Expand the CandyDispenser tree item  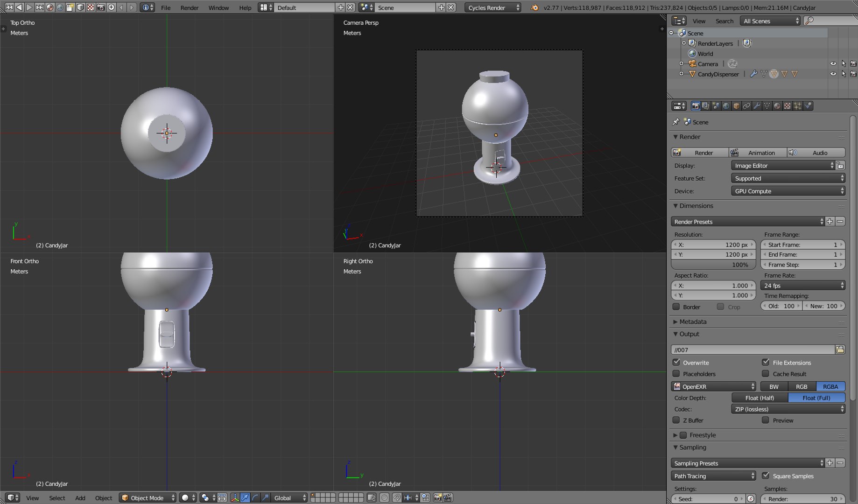[681, 74]
